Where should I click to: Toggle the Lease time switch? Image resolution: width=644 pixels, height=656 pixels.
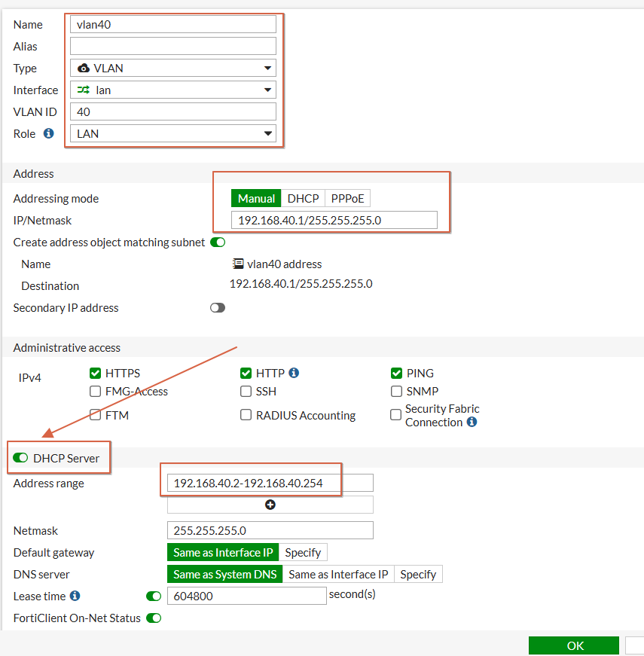(154, 597)
